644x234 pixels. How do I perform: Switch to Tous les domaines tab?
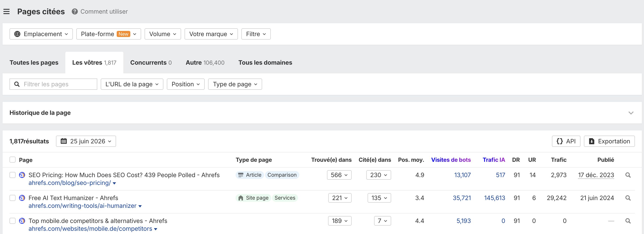pos(265,63)
